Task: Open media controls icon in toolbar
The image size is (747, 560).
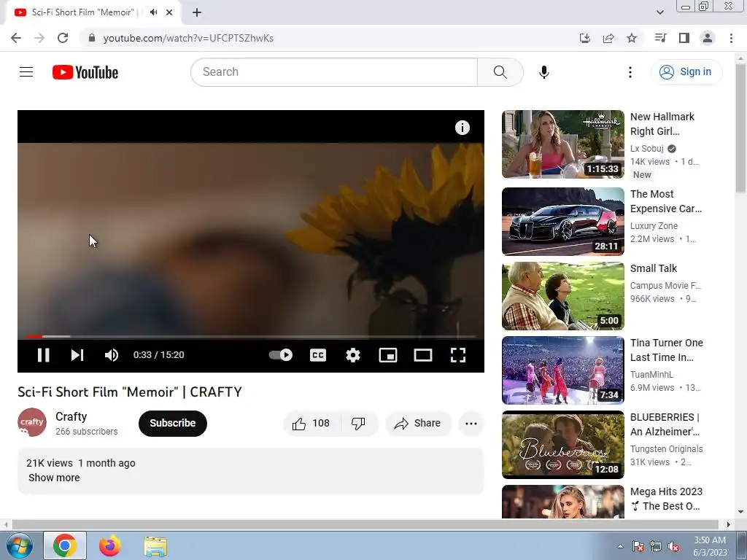Action: (x=660, y=38)
